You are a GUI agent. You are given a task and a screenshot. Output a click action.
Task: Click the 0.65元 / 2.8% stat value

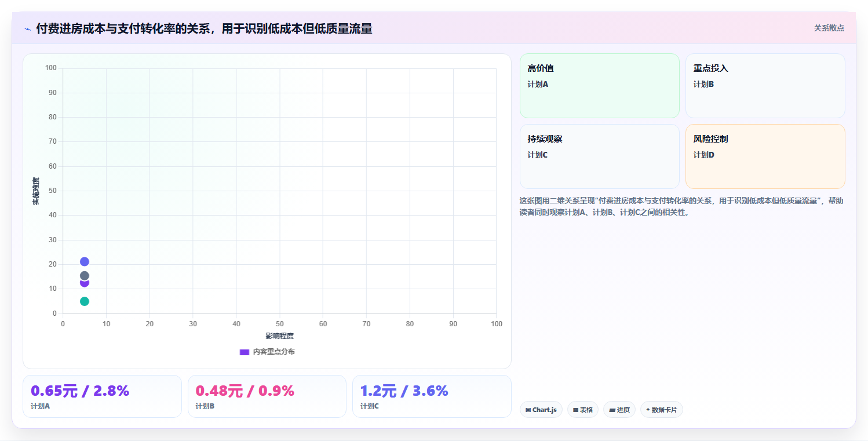(80, 391)
